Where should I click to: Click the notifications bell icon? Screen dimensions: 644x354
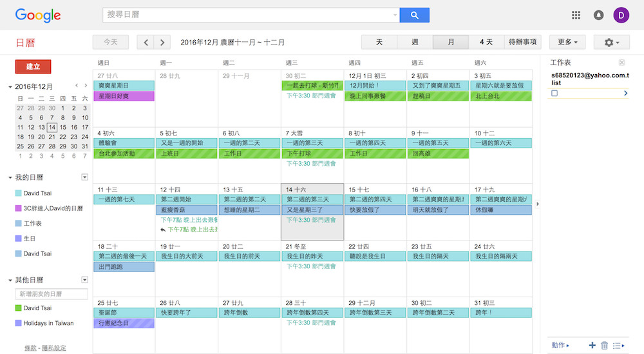[x=599, y=15]
